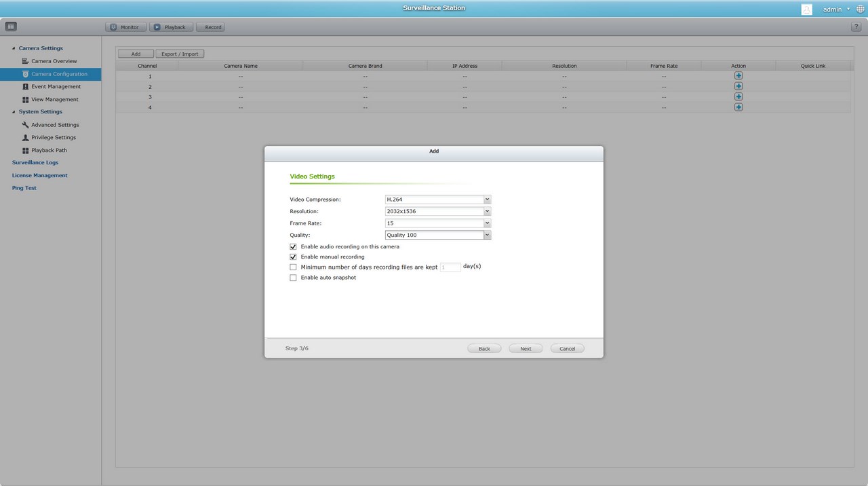Open Camera Overview in sidebar

tap(54, 61)
